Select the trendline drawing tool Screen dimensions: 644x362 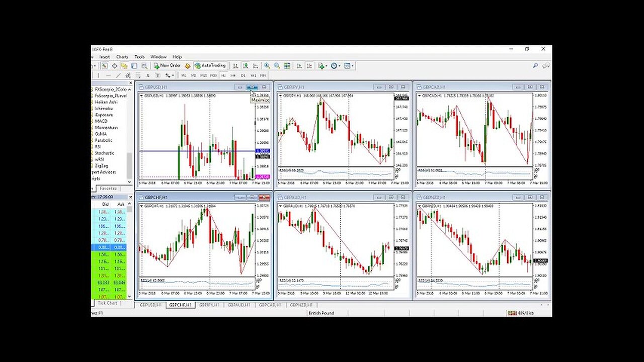tap(118, 75)
